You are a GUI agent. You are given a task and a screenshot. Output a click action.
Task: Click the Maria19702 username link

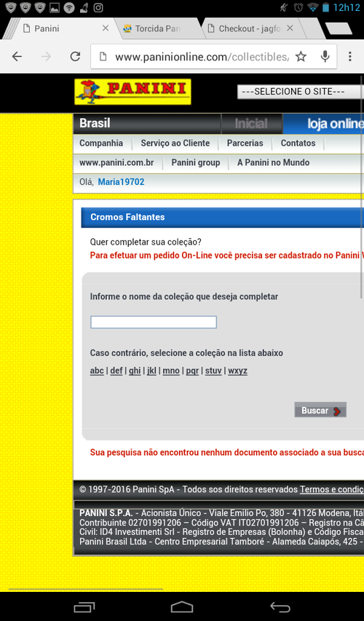(121, 182)
